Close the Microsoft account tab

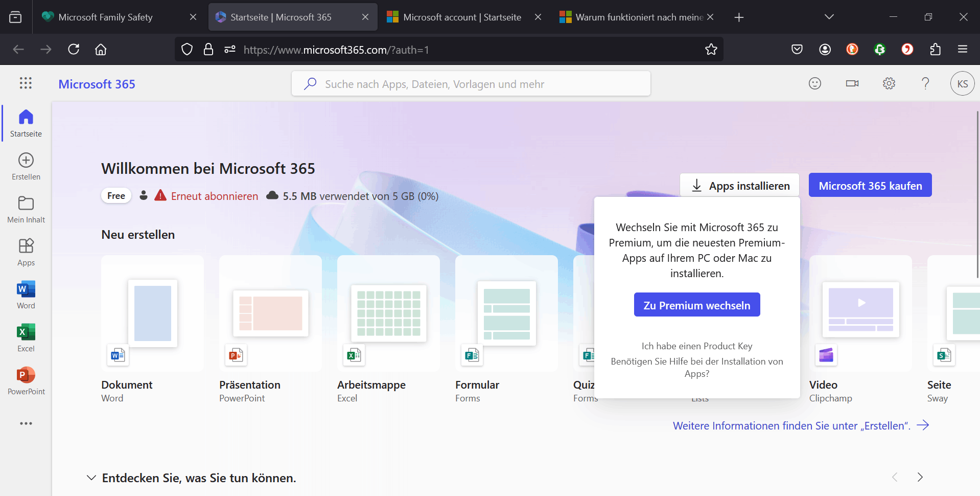(538, 17)
